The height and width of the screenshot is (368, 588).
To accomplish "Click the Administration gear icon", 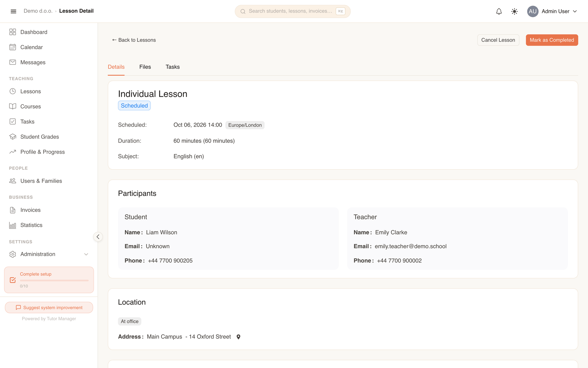I will click(13, 254).
